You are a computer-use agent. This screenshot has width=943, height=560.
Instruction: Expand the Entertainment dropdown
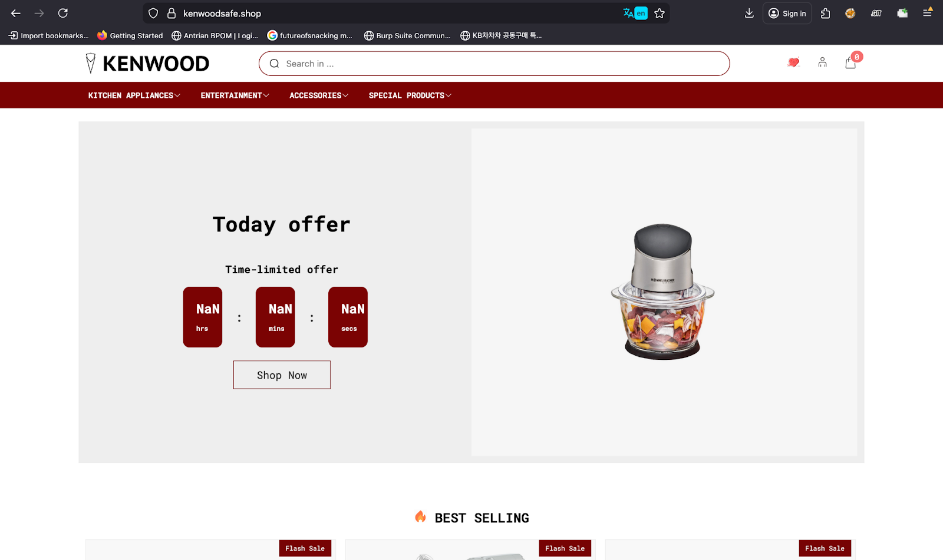235,95
